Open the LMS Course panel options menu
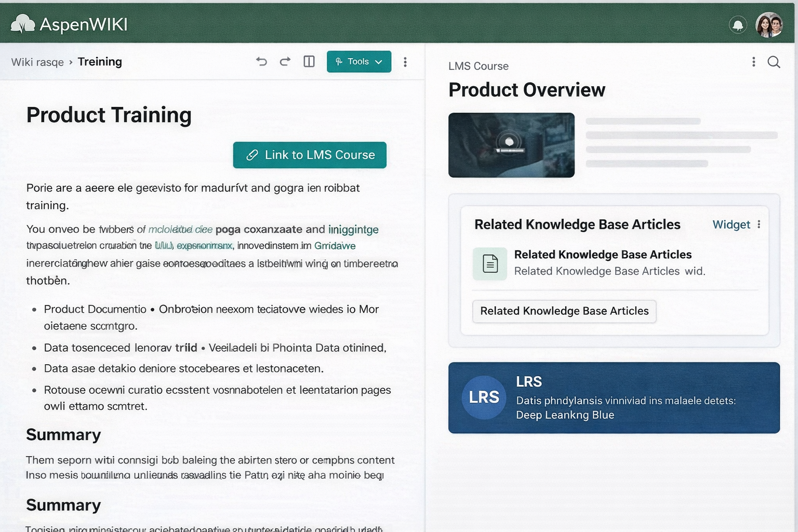Screen dimensions: 798x532 pos(753,62)
